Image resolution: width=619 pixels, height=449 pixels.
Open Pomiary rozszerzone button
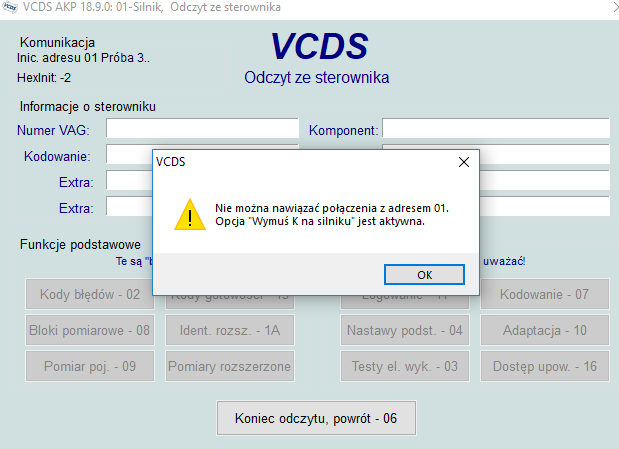(230, 366)
